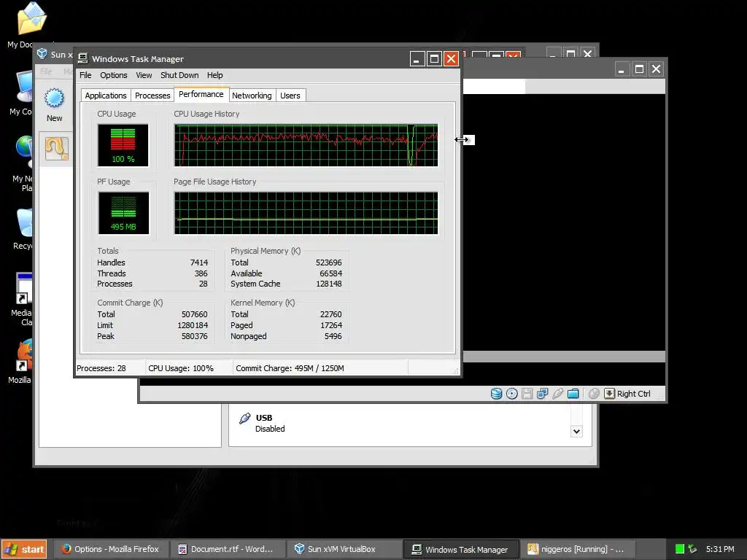This screenshot has width=747, height=560.
Task: Click the VirtualBox cube icon in its title bar
Action: 42,54
